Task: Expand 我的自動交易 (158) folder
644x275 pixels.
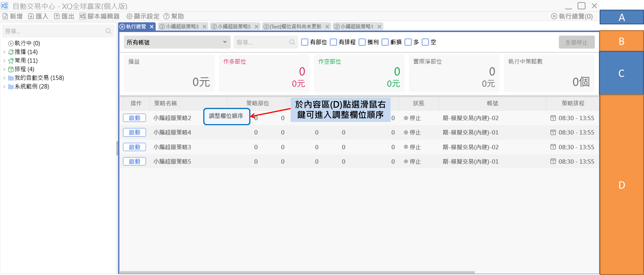Action: tap(4, 78)
